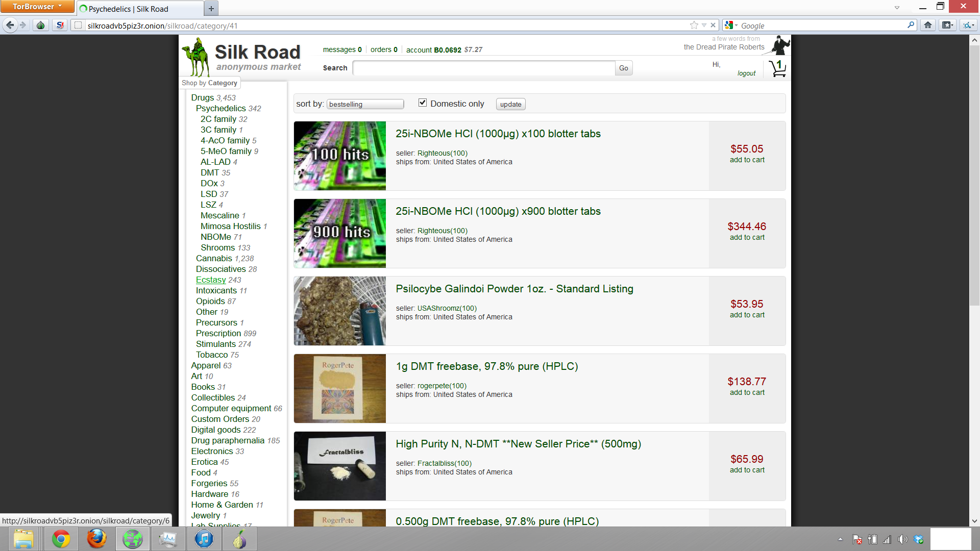
Task: Open the Books category
Action: pos(203,387)
